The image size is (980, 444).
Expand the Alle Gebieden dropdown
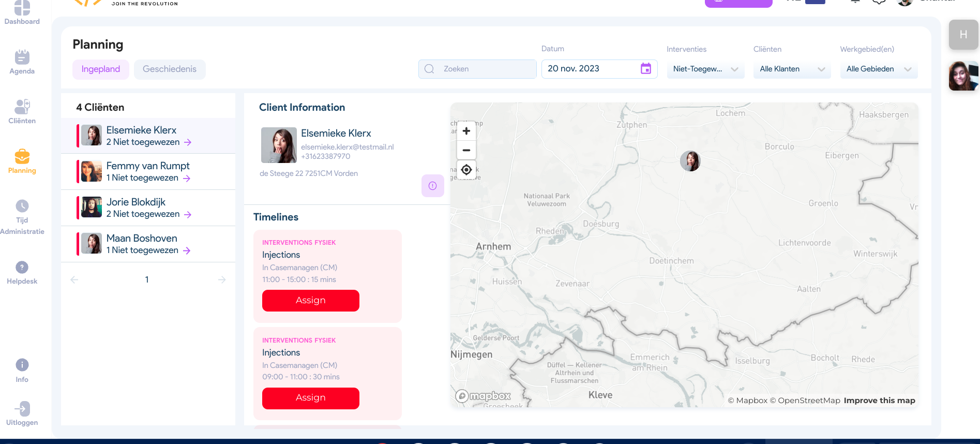878,69
